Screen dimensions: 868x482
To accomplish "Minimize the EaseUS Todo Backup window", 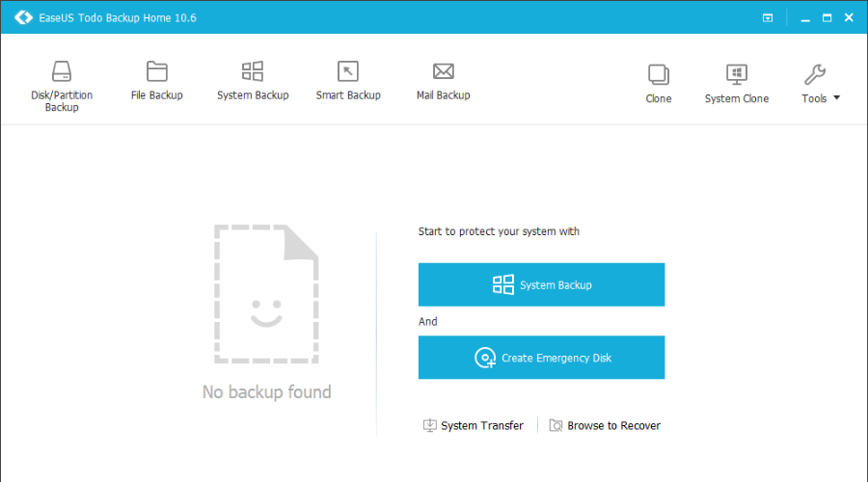I will (x=805, y=18).
